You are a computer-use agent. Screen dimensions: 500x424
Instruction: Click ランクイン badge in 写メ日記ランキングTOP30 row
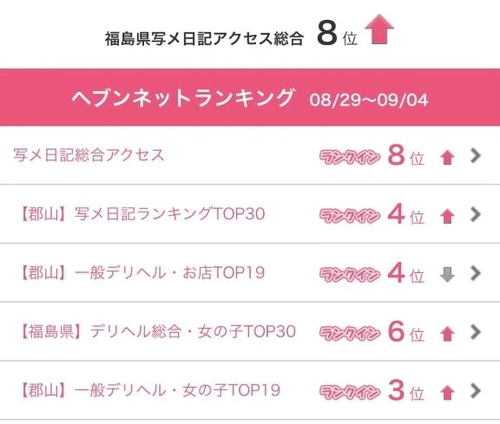pyautogui.click(x=349, y=215)
